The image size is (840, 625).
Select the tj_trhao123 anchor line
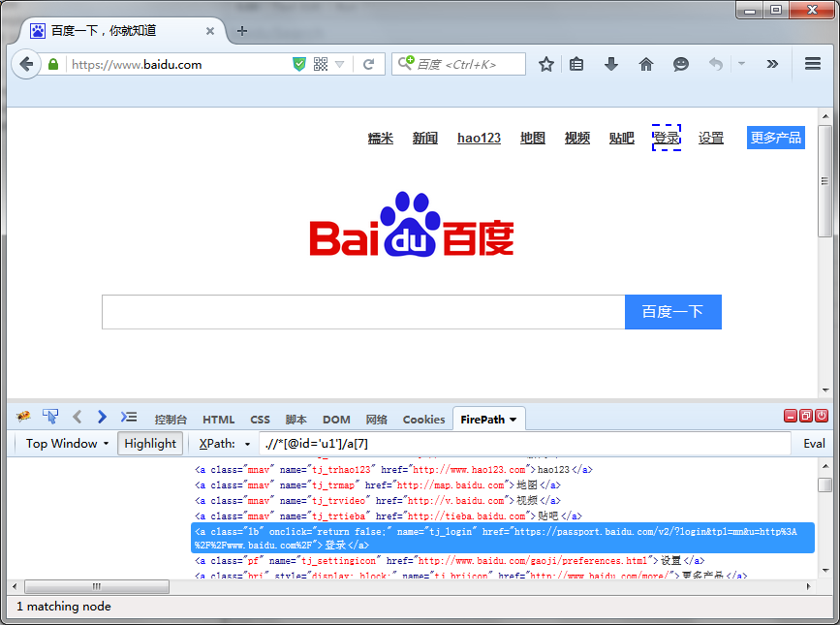pos(393,470)
